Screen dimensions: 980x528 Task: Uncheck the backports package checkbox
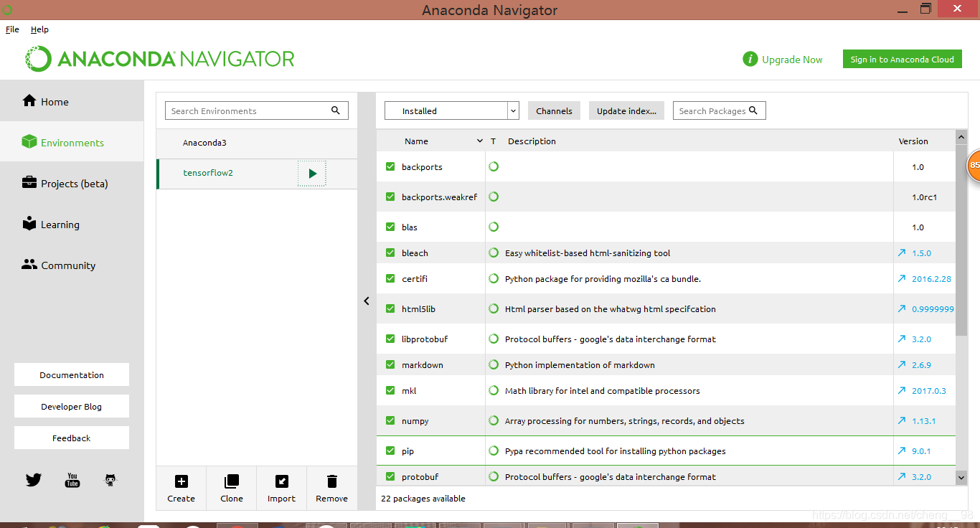[390, 166]
